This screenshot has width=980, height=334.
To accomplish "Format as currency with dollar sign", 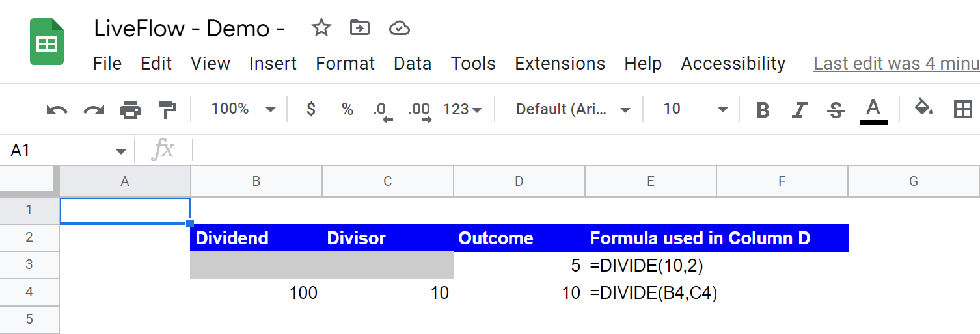I will [x=311, y=109].
